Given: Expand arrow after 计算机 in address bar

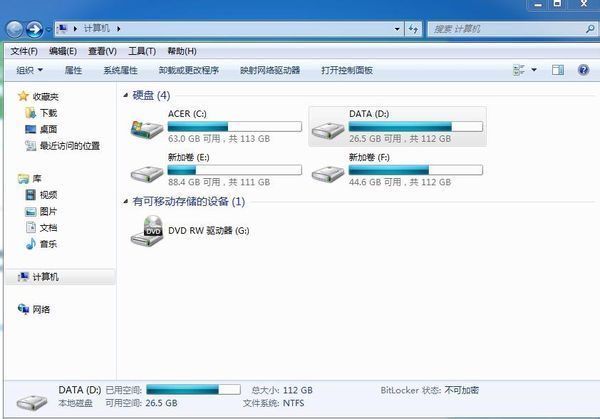Looking at the screenshot, I should [119, 29].
